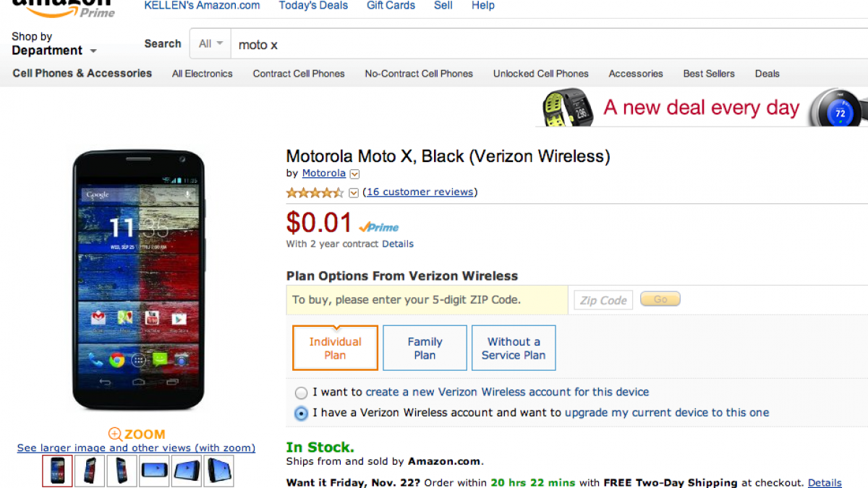Select first phone thumbnail image
Screen dimensions: 868x488
(57, 471)
